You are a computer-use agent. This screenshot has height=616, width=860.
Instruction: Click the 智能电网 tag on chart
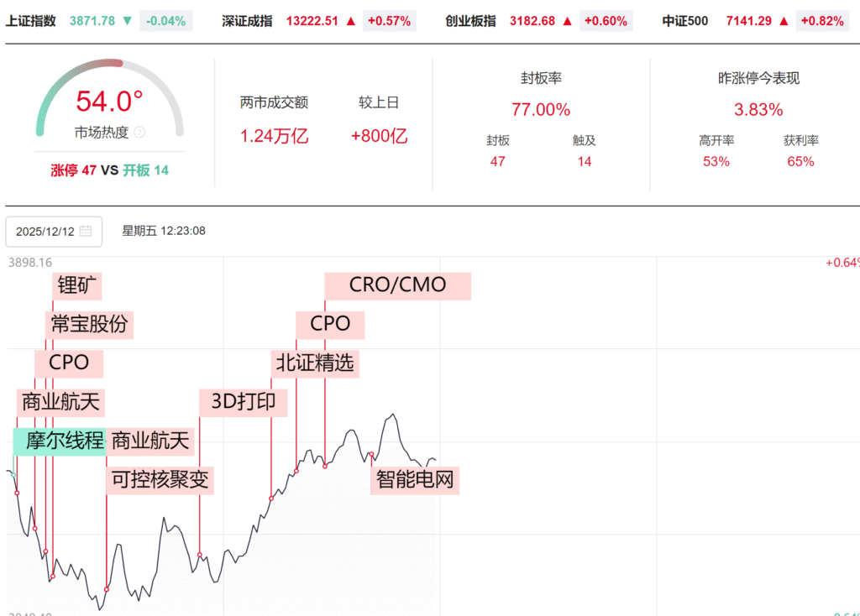[x=415, y=480]
